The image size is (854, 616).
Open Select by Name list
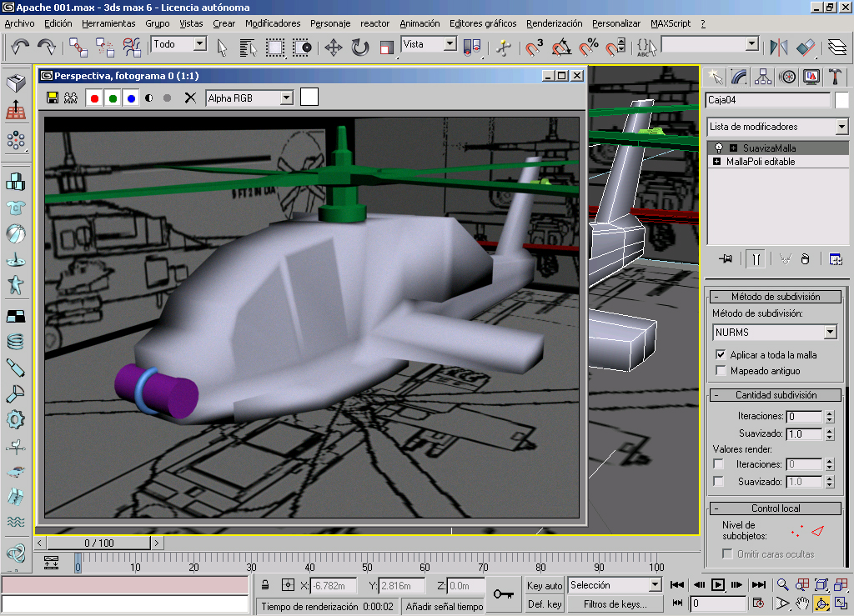tap(248, 48)
